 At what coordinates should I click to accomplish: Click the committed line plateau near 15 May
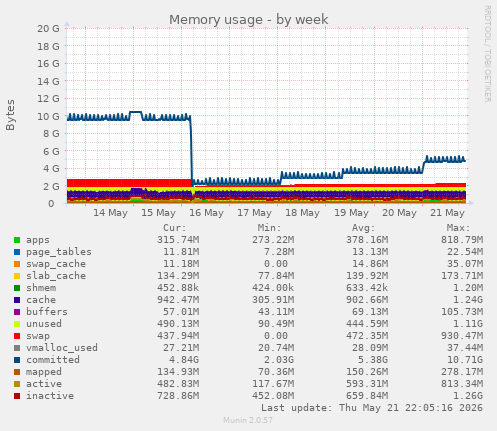pyautogui.click(x=136, y=112)
